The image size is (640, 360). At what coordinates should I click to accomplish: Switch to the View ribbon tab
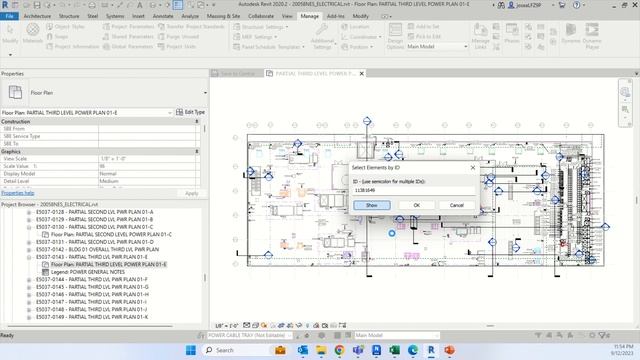287,16
